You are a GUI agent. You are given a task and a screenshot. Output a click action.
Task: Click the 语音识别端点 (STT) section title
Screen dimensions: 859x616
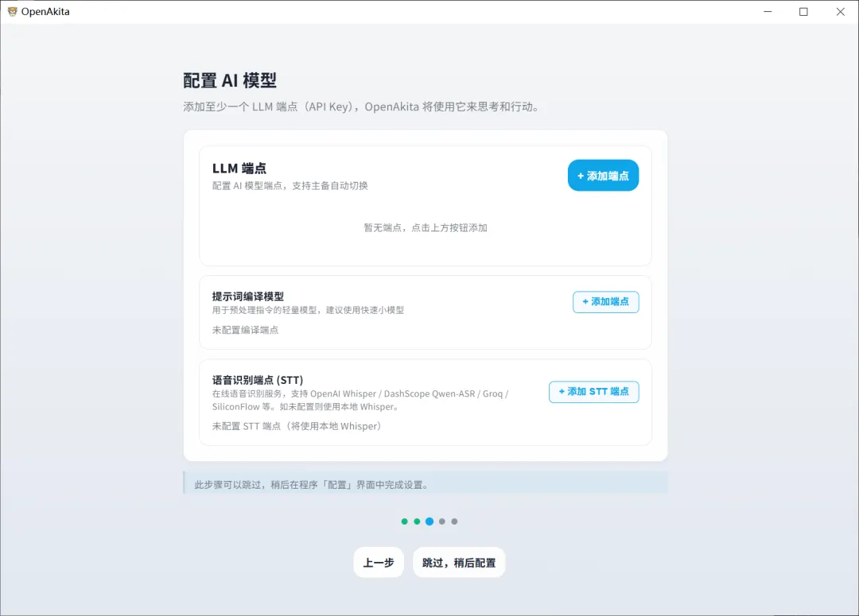[258, 379]
